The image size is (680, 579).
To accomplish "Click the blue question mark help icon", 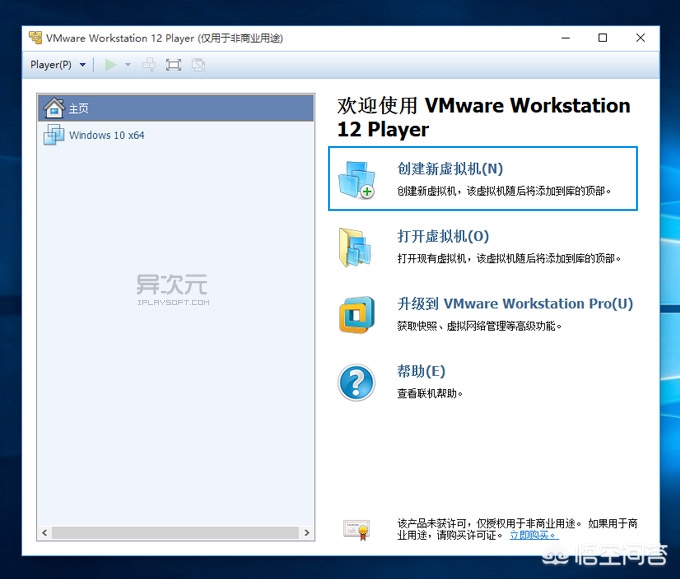I will click(x=356, y=383).
